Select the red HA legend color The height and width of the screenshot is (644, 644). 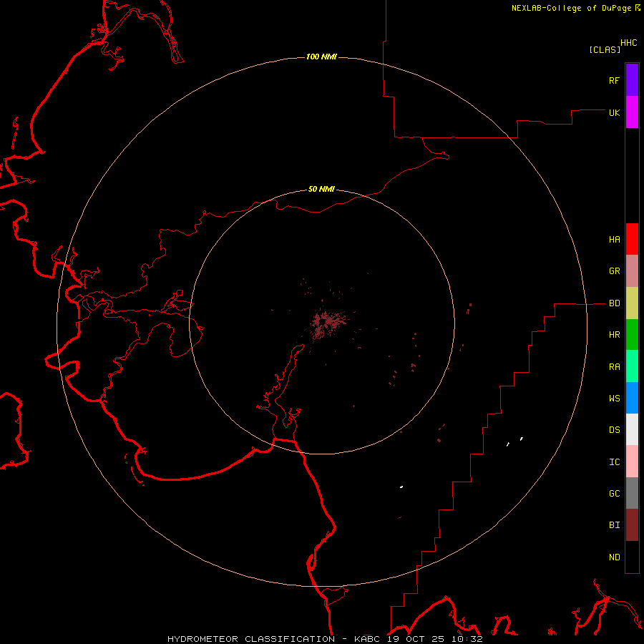[632, 239]
